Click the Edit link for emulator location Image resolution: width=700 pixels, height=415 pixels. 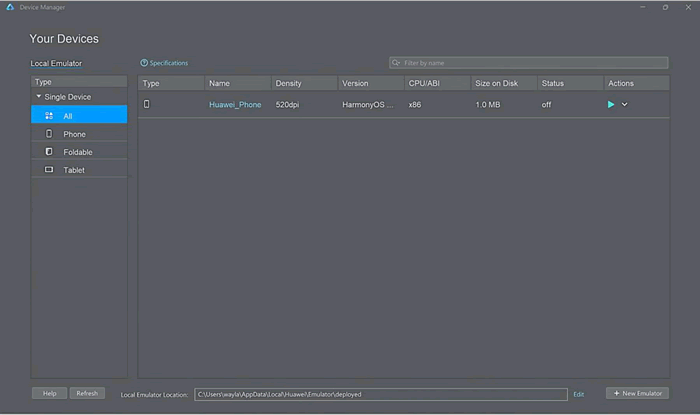point(579,394)
